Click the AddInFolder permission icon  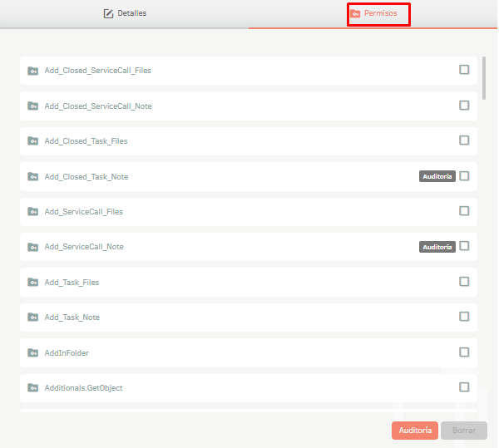click(x=32, y=352)
